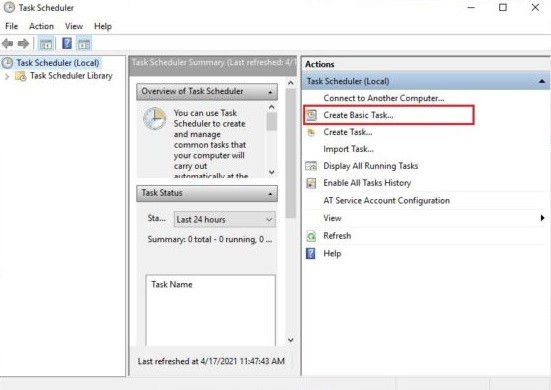
Task: Click Connect to Another Computer...
Action: (384, 98)
